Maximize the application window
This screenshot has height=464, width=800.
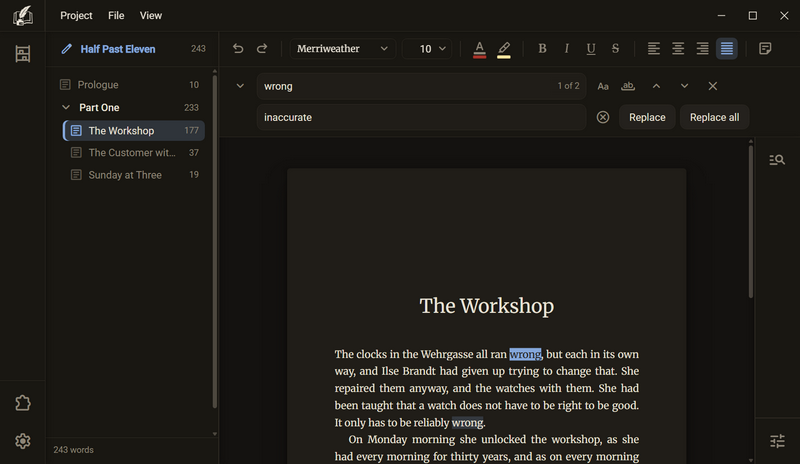click(753, 16)
